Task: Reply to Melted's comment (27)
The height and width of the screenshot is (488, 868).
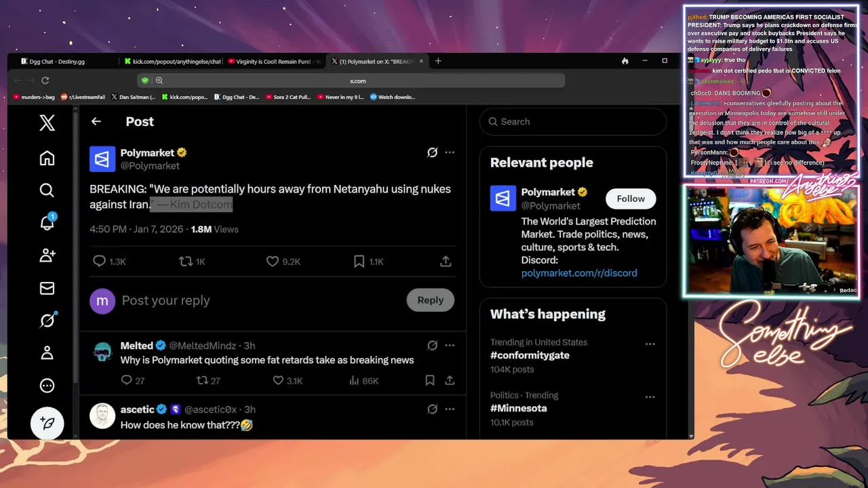Action: click(x=132, y=381)
